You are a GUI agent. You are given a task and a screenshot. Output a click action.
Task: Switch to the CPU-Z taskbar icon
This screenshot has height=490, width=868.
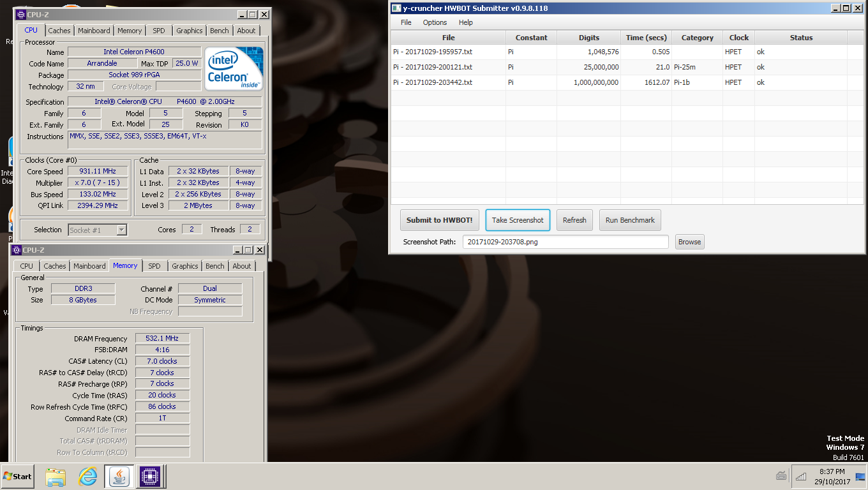pyautogui.click(x=149, y=476)
